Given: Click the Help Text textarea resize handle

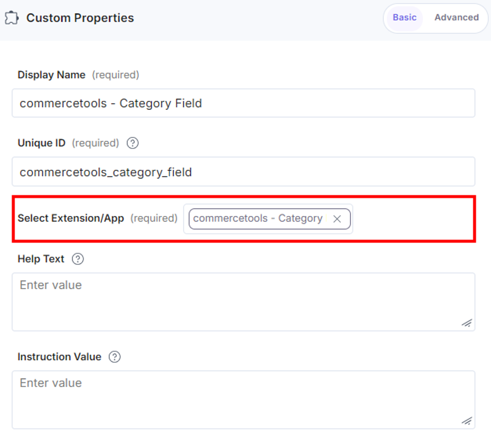Looking at the screenshot, I should coord(467,323).
